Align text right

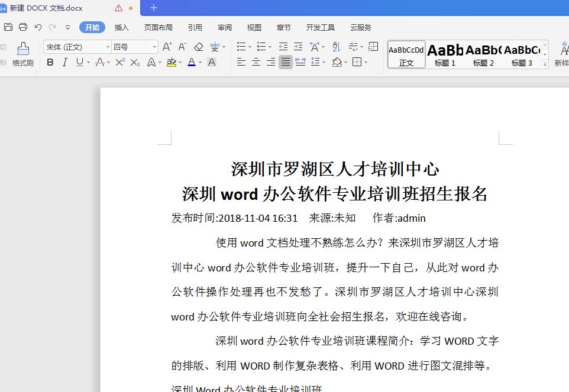(x=271, y=62)
